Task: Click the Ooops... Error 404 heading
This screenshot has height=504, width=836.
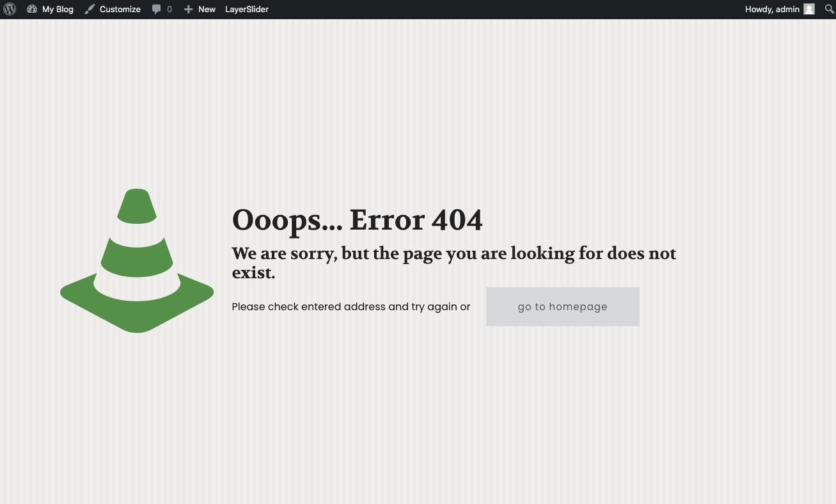Action: (357, 219)
